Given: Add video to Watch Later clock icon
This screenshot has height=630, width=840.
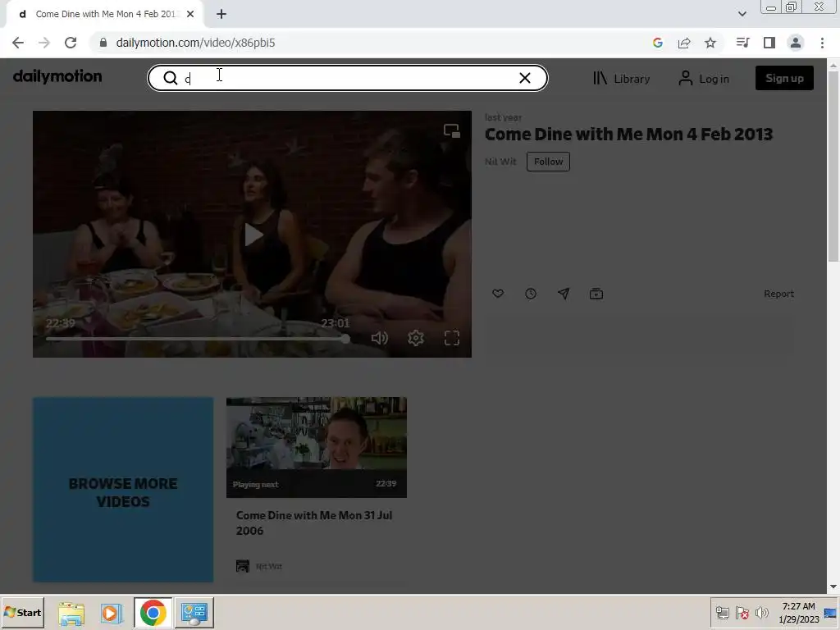Looking at the screenshot, I should coord(531,294).
